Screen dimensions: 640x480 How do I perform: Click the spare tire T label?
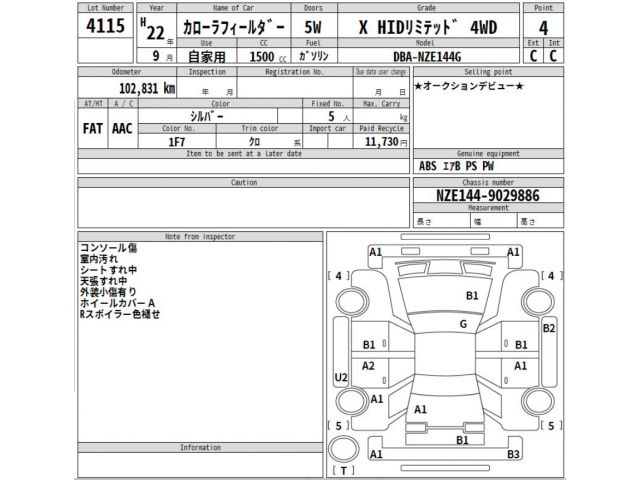click(x=343, y=471)
